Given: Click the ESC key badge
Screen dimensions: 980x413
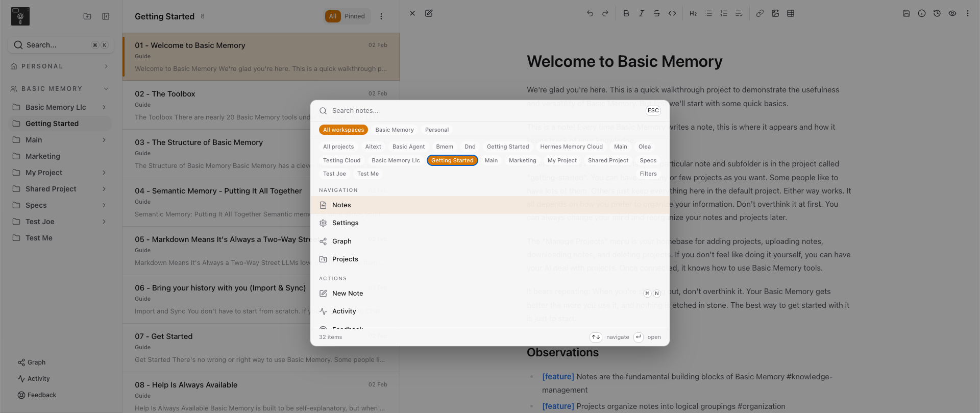Looking at the screenshot, I should tap(653, 111).
